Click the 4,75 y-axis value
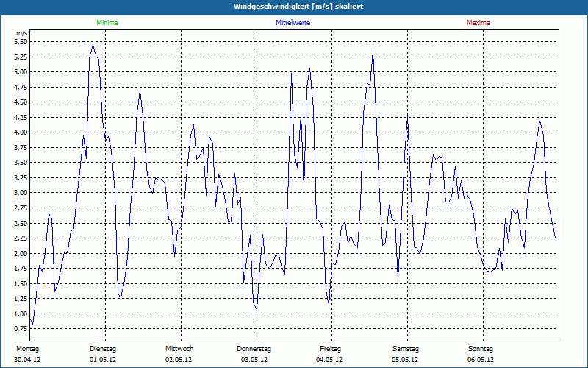Screen dimensions: 588x368 tap(21, 87)
